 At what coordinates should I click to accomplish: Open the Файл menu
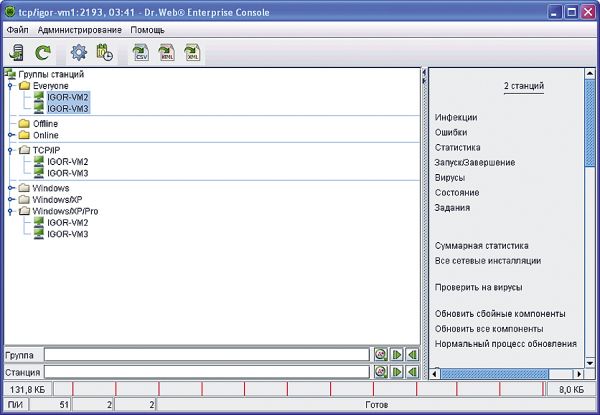coord(19,30)
